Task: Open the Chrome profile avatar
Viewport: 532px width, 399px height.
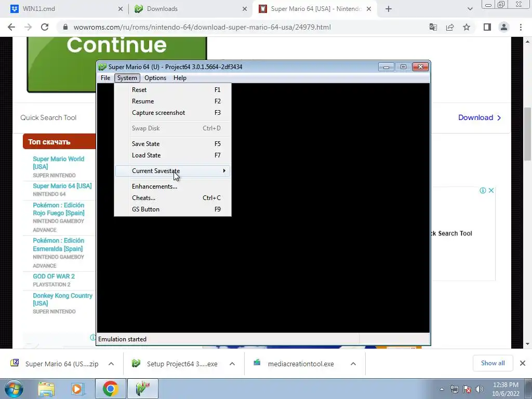Action: click(x=504, y=27)
